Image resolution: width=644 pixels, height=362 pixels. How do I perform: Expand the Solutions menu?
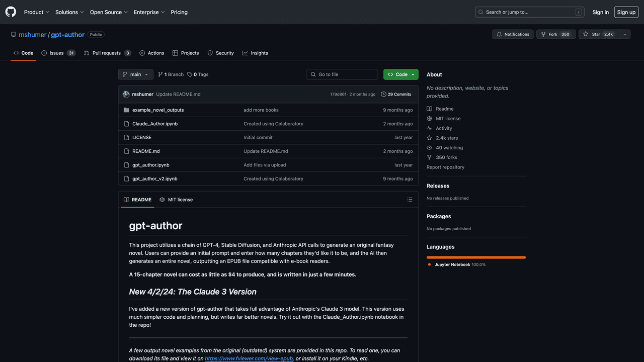pos(70,12)
